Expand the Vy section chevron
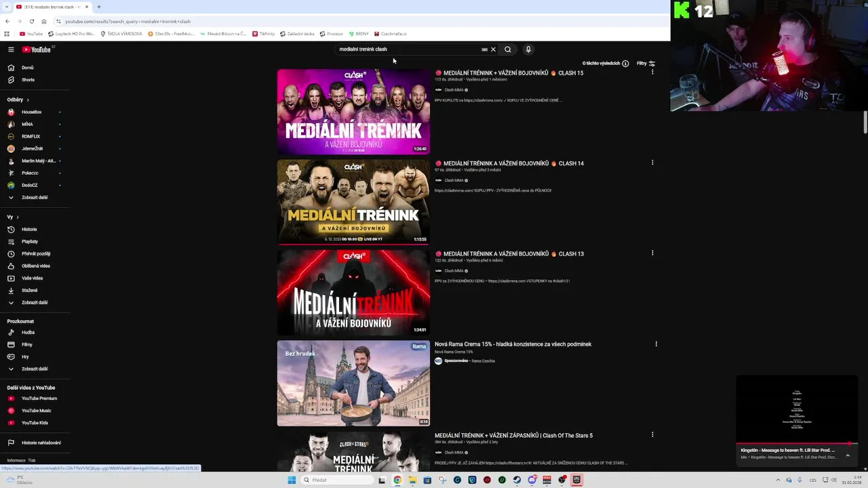This screenshot has width=868, height=488. (x=18, y=217)
